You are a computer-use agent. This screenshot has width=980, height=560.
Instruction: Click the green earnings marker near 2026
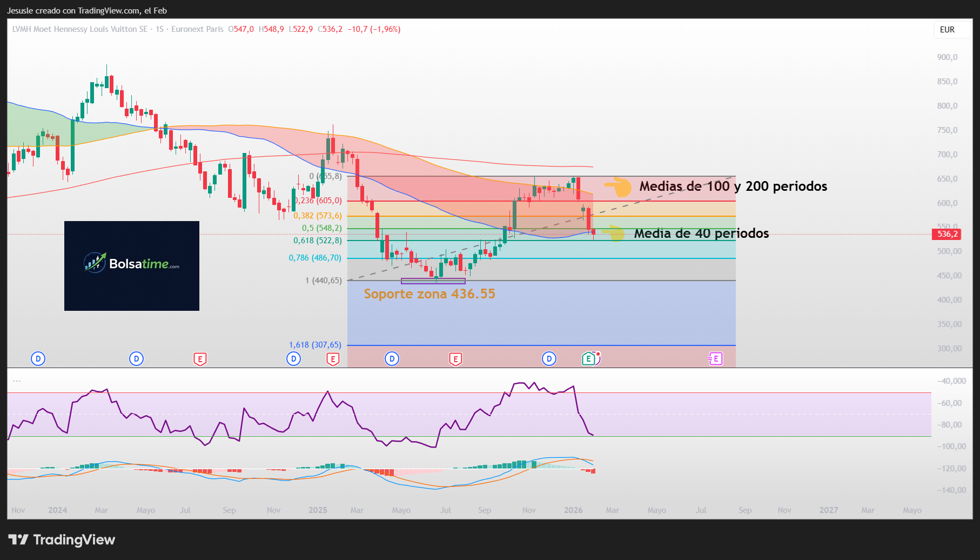[589, 359]
